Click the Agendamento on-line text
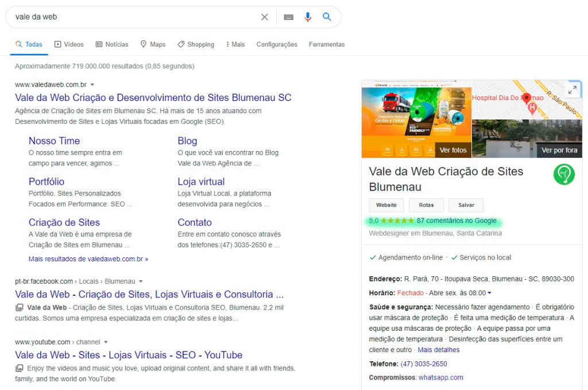This screenshot has height=390, width=588. point(410,258)
